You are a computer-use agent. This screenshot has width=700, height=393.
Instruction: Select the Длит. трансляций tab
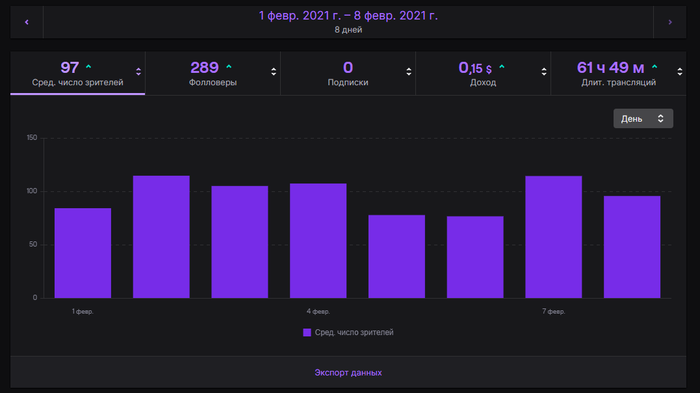618,73
